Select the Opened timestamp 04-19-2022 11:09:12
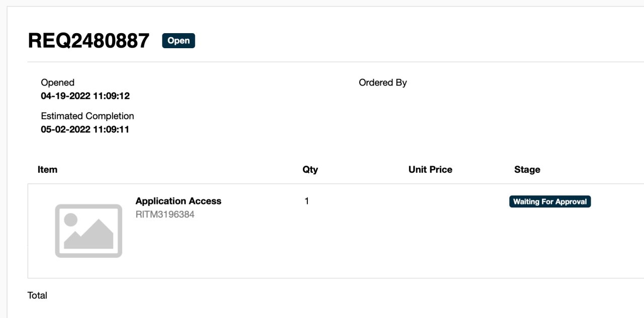The width and height of the screenshot is (644, 318). pyautogui.click(x=86, y=96)
